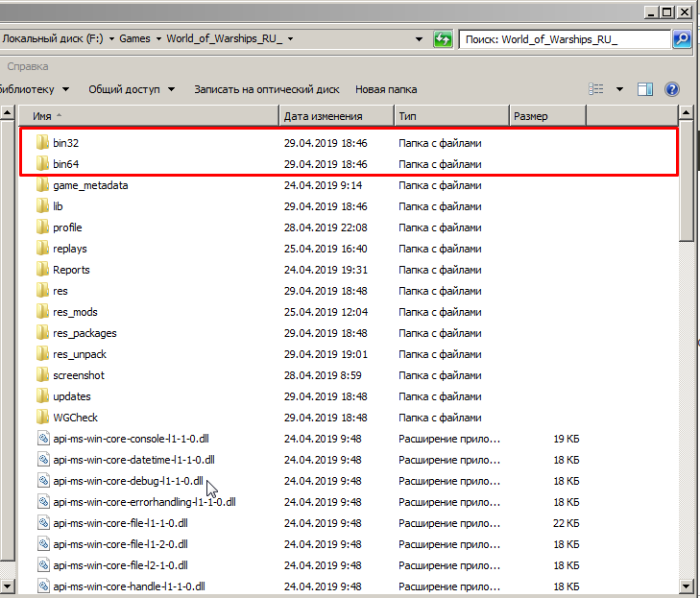
Task: Select the game_metadata folder icon
Action: [x=42, y=185]
